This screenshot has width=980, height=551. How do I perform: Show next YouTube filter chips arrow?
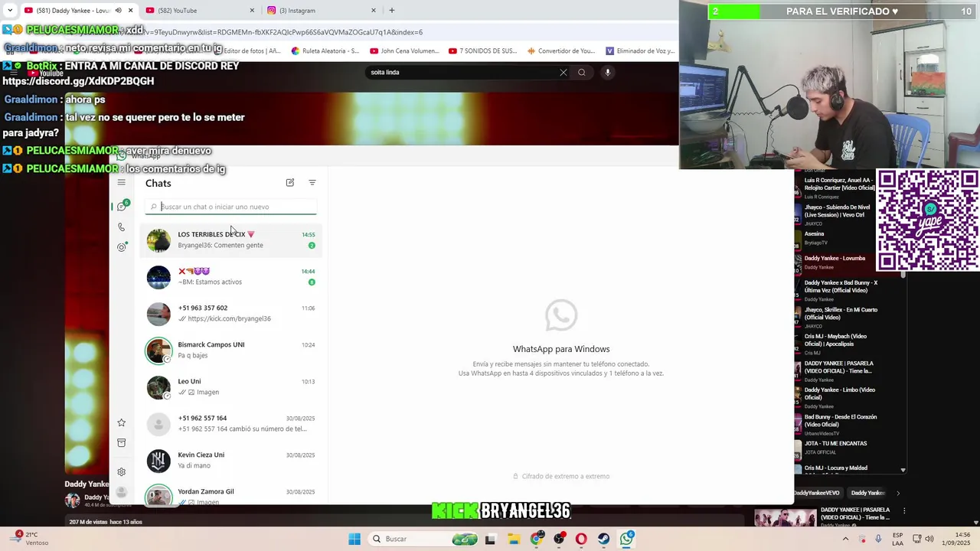coord(898,493)
